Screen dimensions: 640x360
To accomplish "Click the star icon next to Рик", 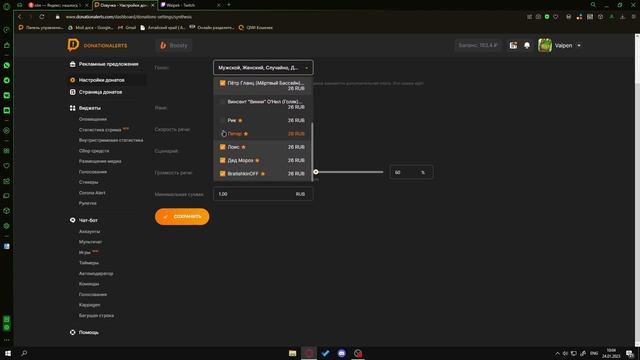I will pyautogui.click(x=240, y=120).
